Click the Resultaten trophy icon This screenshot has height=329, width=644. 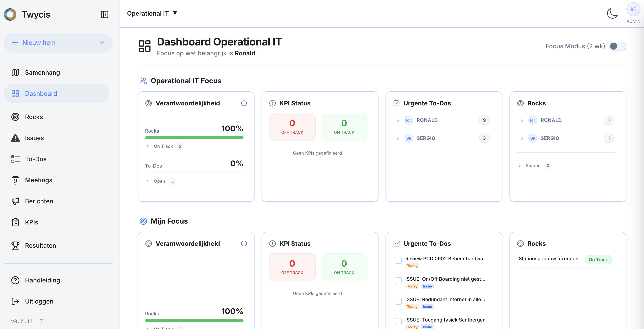[x=15, y=246]
